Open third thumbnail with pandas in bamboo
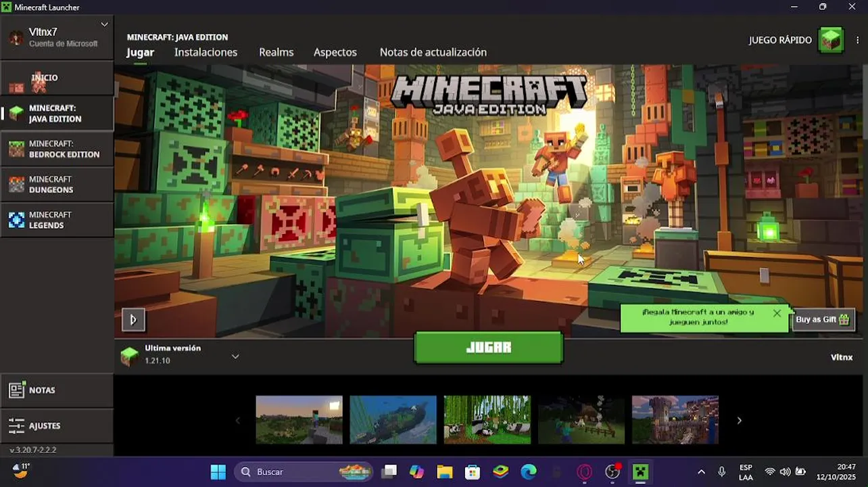The image size is (868, 487). pos(487,420)
